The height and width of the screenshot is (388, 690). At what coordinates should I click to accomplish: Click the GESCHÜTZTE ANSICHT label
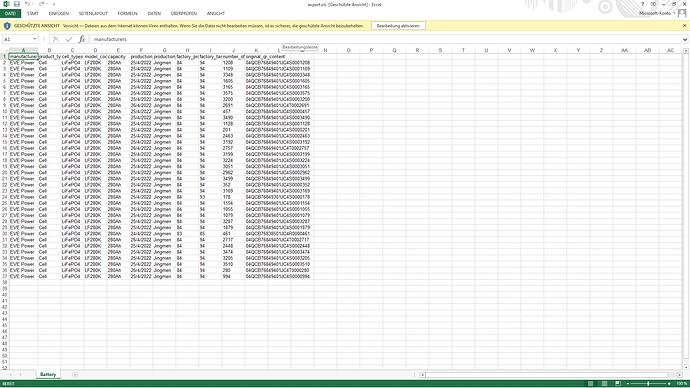(37, 26)
